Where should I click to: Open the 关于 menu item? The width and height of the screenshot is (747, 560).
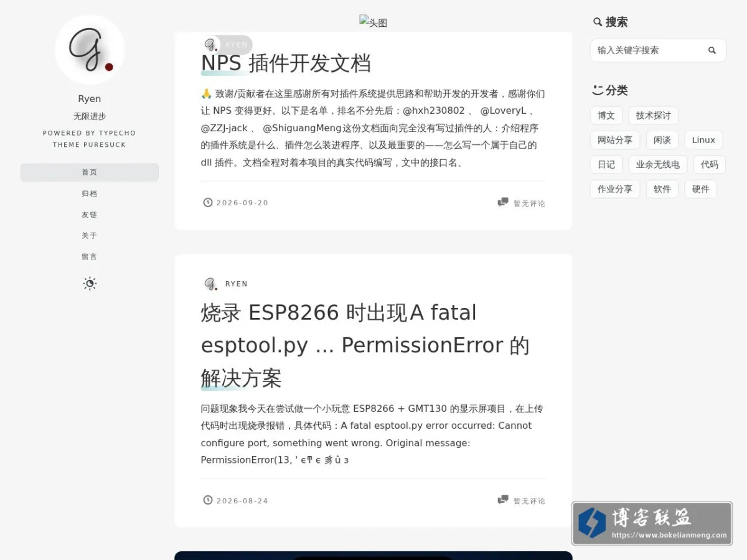[x=90, y=236]
